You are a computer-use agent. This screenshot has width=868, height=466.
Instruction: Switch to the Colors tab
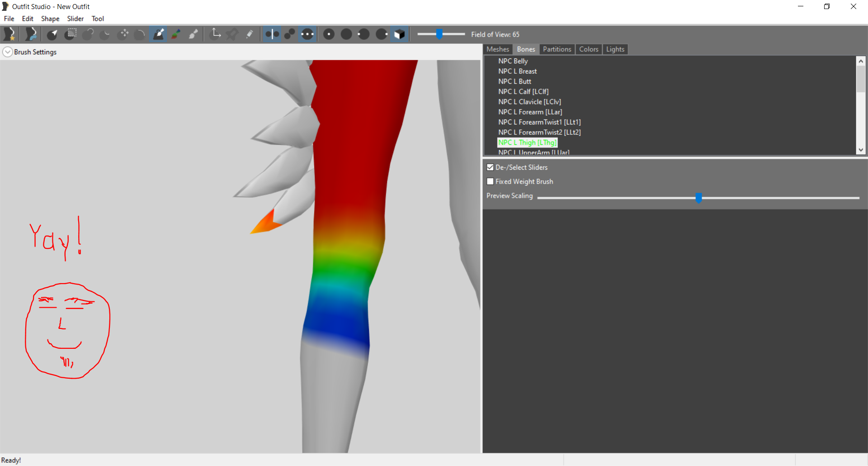(x=589, y=49)
